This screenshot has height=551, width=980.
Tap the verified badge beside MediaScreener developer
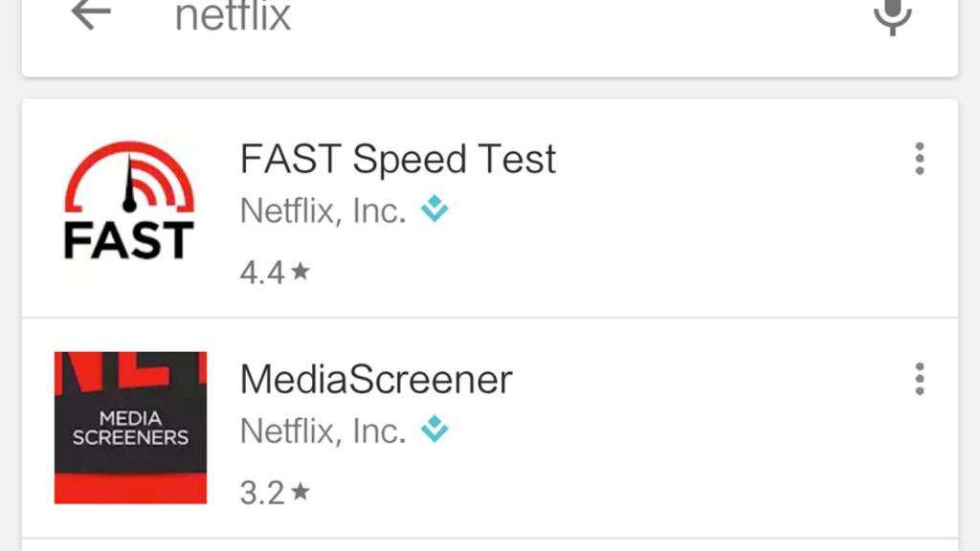[x=433, y=430]
